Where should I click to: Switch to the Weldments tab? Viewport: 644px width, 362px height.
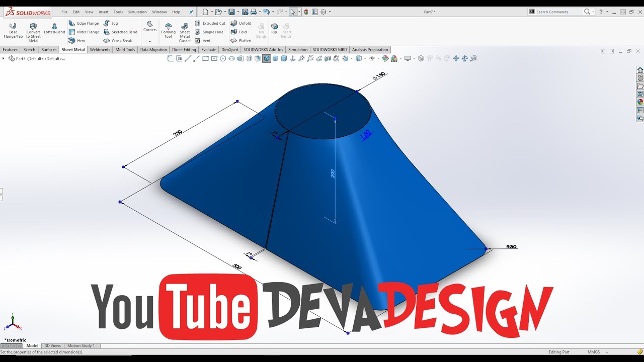tap(100, 50)
